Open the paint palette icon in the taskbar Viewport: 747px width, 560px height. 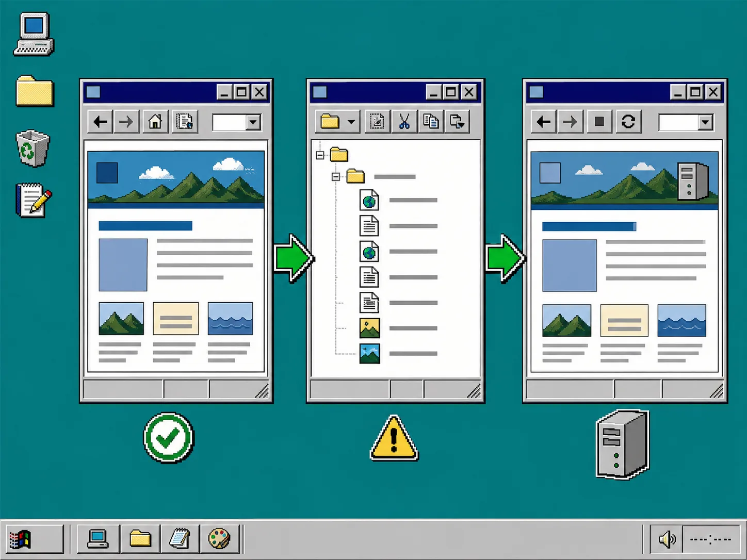pos(219,539)
